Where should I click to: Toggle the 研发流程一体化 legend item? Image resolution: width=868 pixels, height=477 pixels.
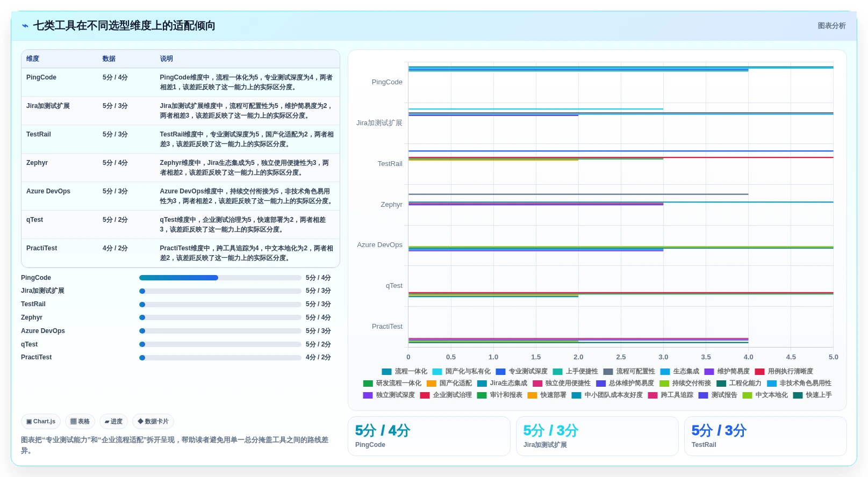click(392, 383)
